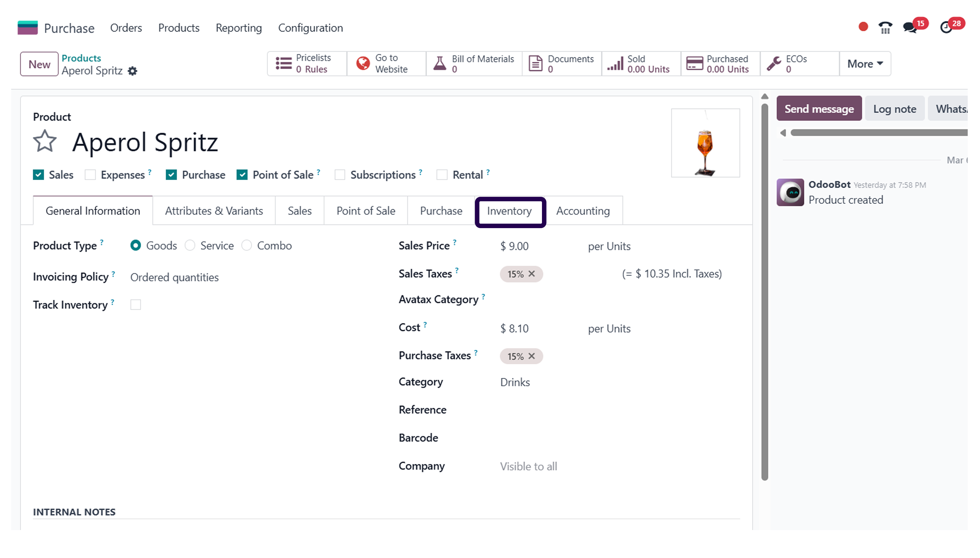The width and height of the screenshot is (980, 558).
Task: Open the Configuration menu
Action: point(311,28)
